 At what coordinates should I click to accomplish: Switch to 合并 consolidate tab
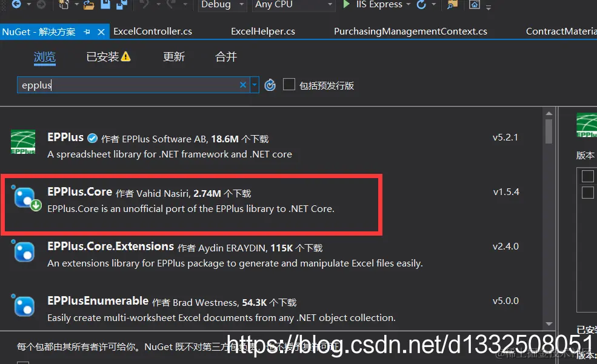click(226, 57)
